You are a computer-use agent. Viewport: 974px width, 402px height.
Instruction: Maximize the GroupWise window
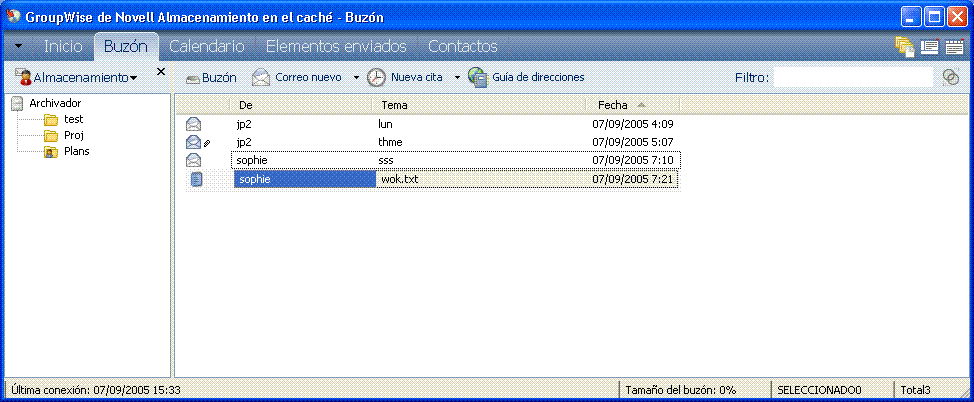click(x=934, y=17)
